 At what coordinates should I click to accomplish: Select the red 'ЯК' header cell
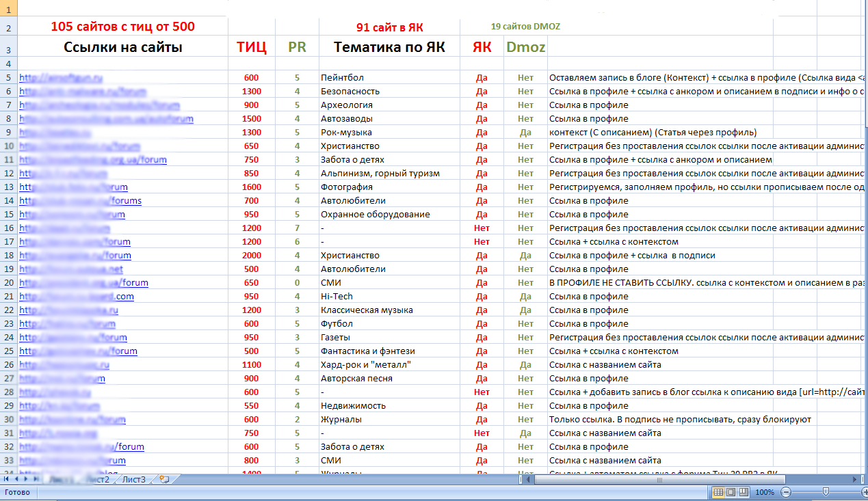tap(482, 46)
